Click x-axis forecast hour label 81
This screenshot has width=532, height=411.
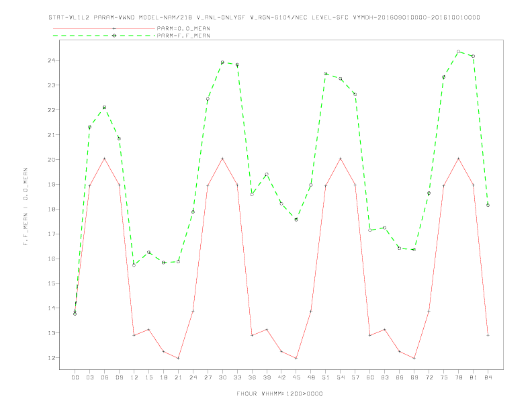[x=474, y=377]
